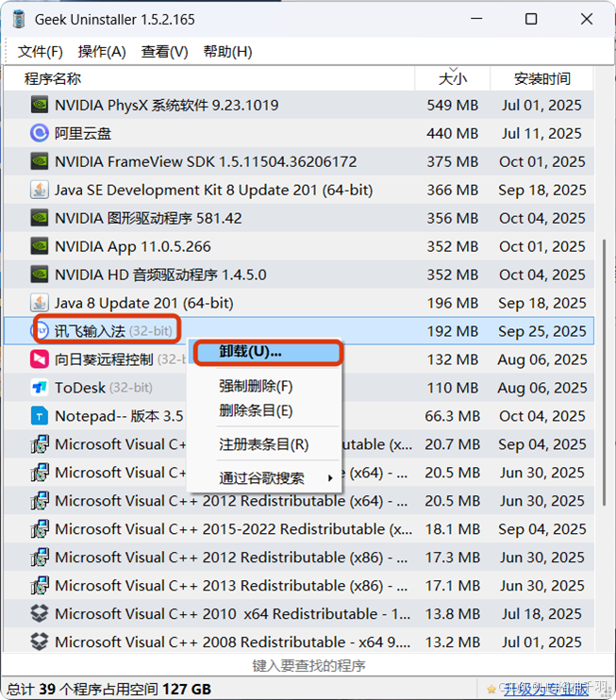
Task: Click the 阿里云盘 app icon
Action: click(x=40, y=133)
